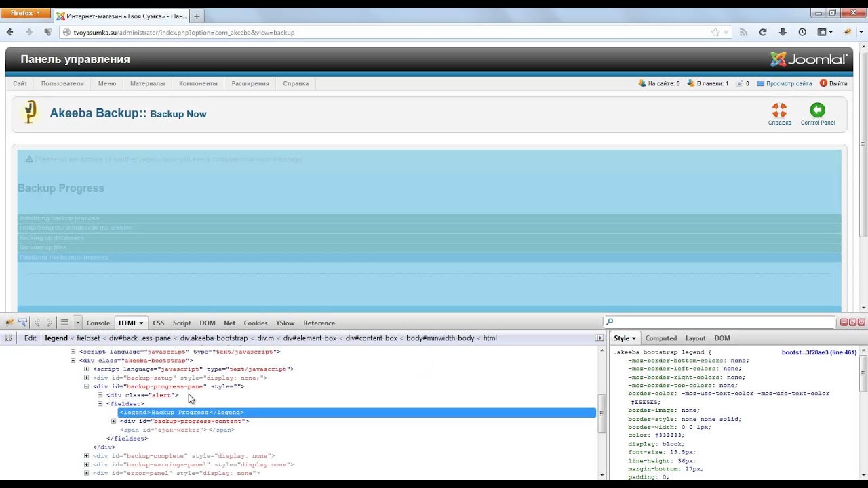The width and height of the screenshot is (868, 488).
Task: Switch to the Computed side tab
Action: pyautogui.click(x=661, y=338)
